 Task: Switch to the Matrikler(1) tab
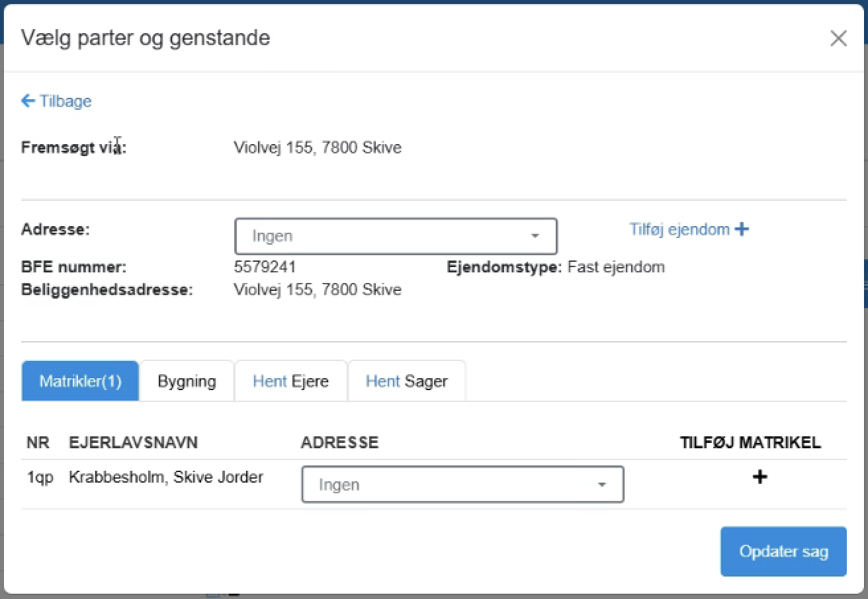80,381
